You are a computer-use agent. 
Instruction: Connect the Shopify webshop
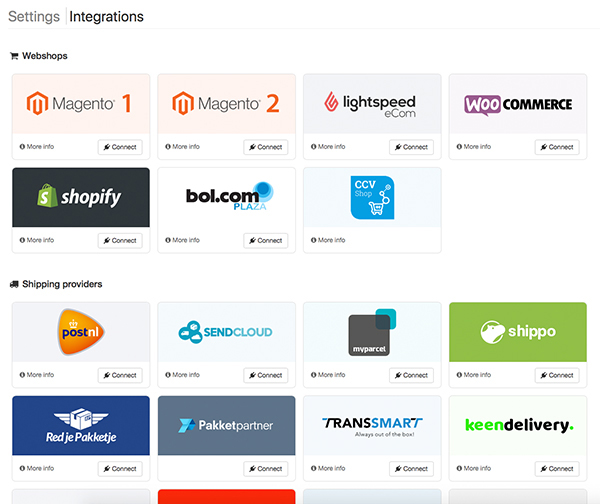120,240
